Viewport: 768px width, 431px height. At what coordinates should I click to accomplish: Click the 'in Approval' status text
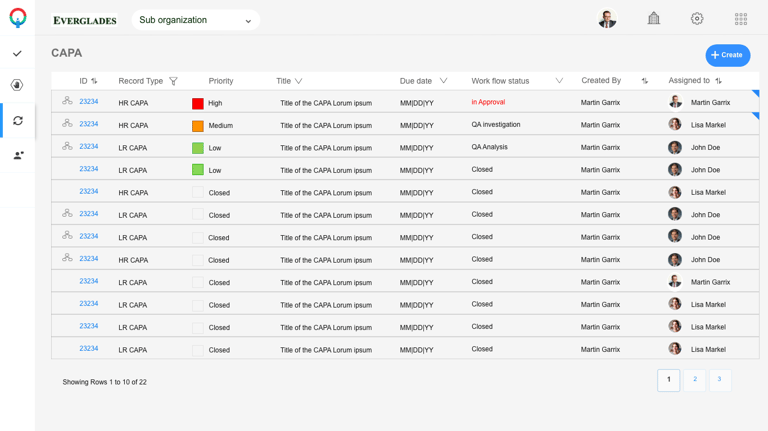(x=488, y=102)
